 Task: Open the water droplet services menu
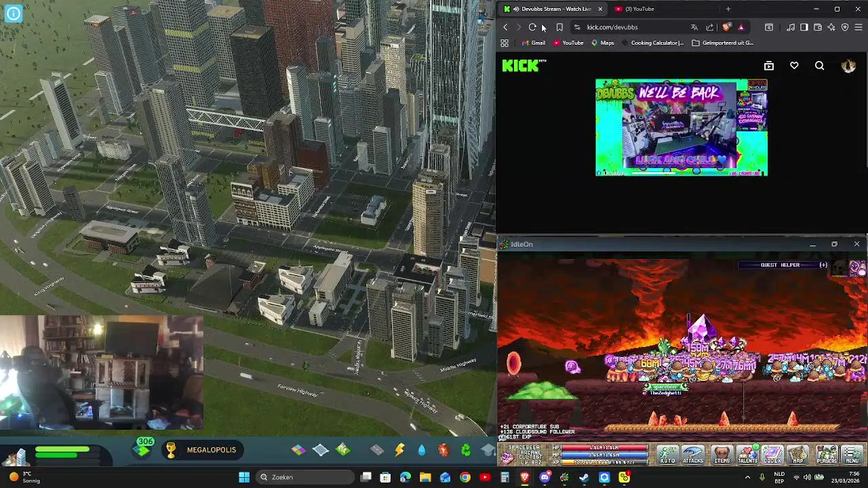point(422,450)
